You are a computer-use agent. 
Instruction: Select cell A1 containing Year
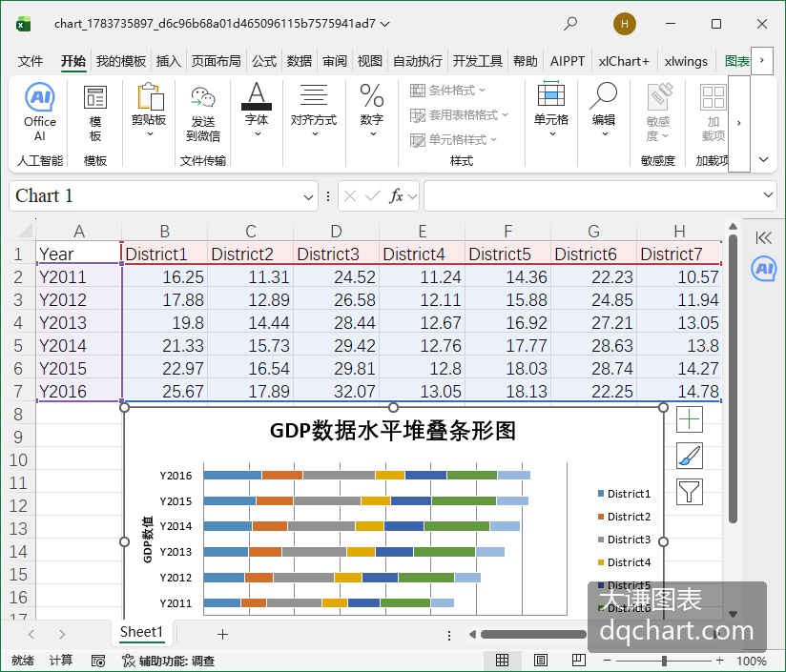click(79, 254)
